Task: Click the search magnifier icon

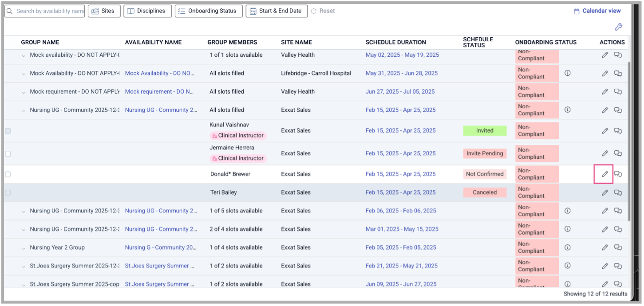Action: tap(10, 11)
